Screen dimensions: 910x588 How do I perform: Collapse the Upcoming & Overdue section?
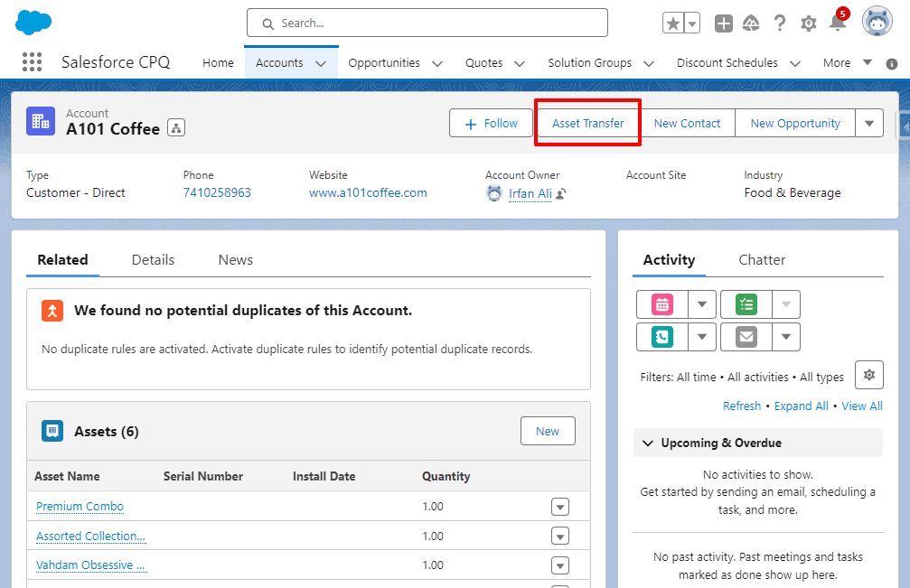click(x=648, y=443)
